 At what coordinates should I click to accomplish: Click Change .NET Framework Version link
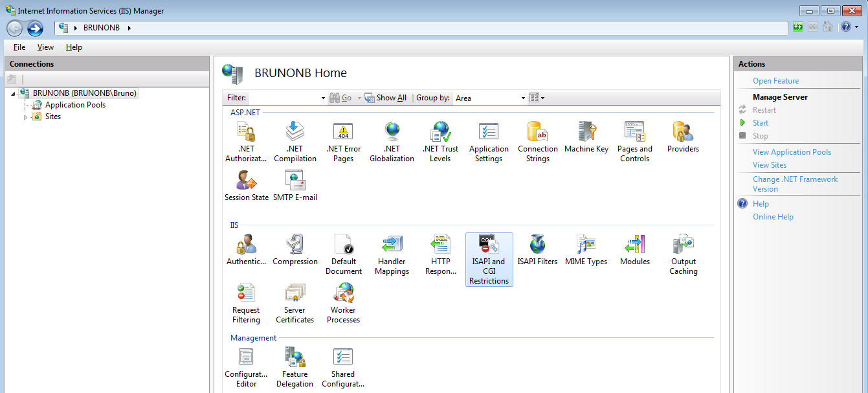coord(795,184)
